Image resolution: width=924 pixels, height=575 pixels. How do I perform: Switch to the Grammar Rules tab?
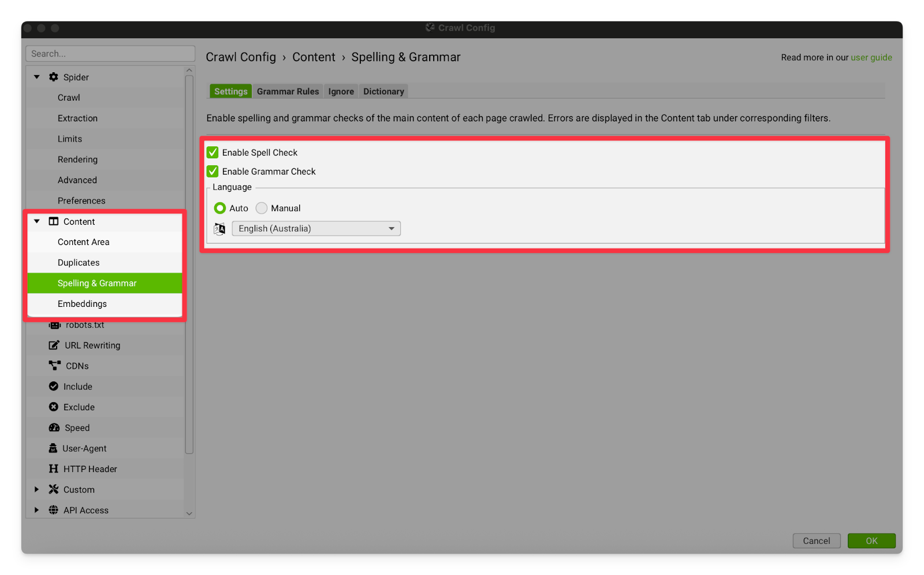point(288,91)
